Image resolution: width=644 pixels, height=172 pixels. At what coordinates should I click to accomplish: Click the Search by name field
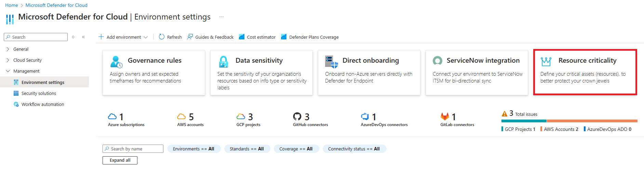133,149
